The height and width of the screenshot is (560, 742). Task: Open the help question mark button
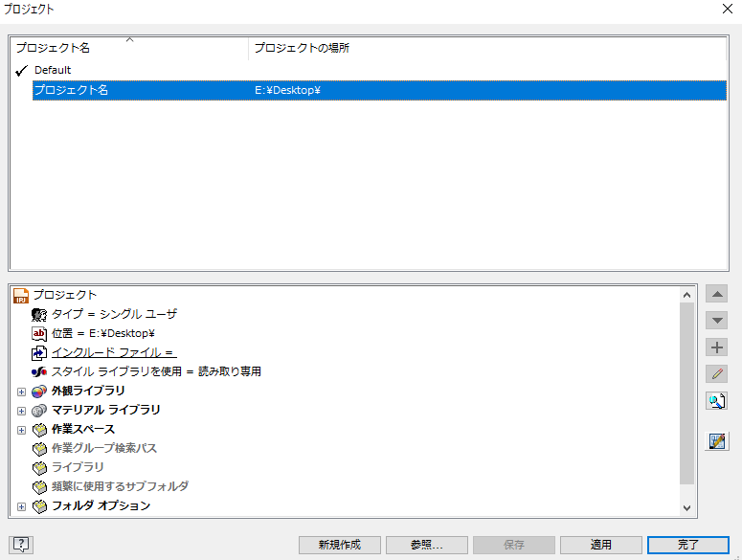pos(21,545)
